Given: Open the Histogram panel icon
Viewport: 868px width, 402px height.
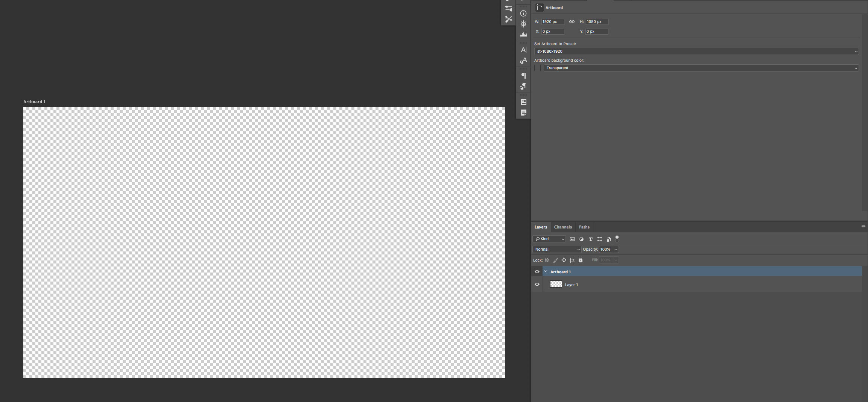Looking at the screenshot, I should [x=523, y=35].
